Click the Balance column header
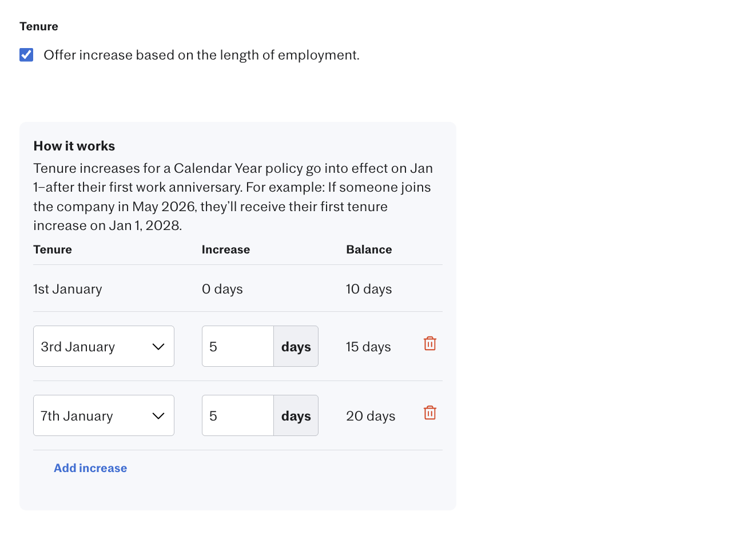Screen dimensions: 756x539 click(369, 249)
